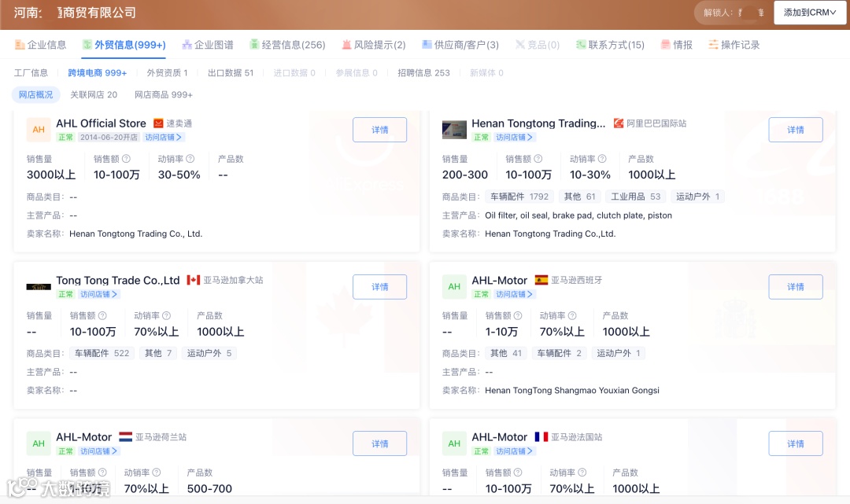Click the France flag icon
This screenshot has width=850, height=504.
[x=541, y=437]
